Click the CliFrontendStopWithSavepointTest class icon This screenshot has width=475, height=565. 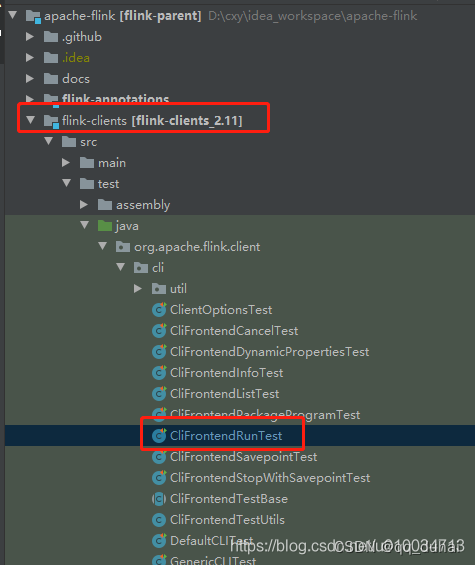pyautogui.click(x=159, y=477)
